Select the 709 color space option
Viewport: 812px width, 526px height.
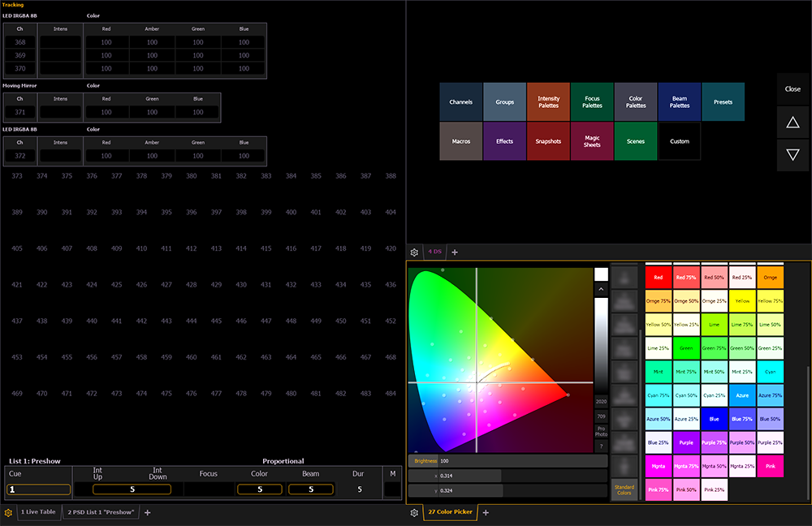601,416
